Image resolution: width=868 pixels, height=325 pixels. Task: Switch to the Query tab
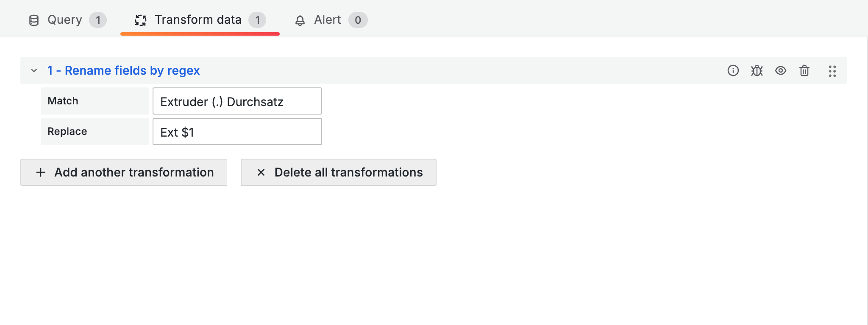(65, 20)
